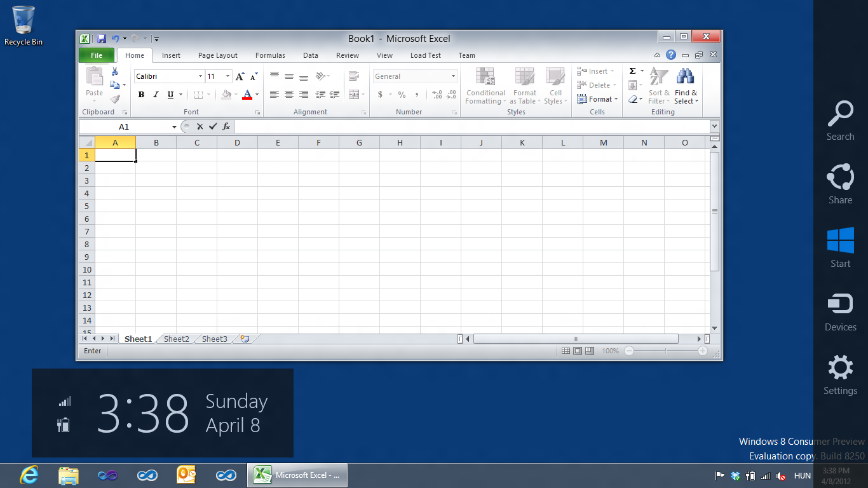
Task: Click the Paste clipboard icon
Action: click(x=95, y=77)
